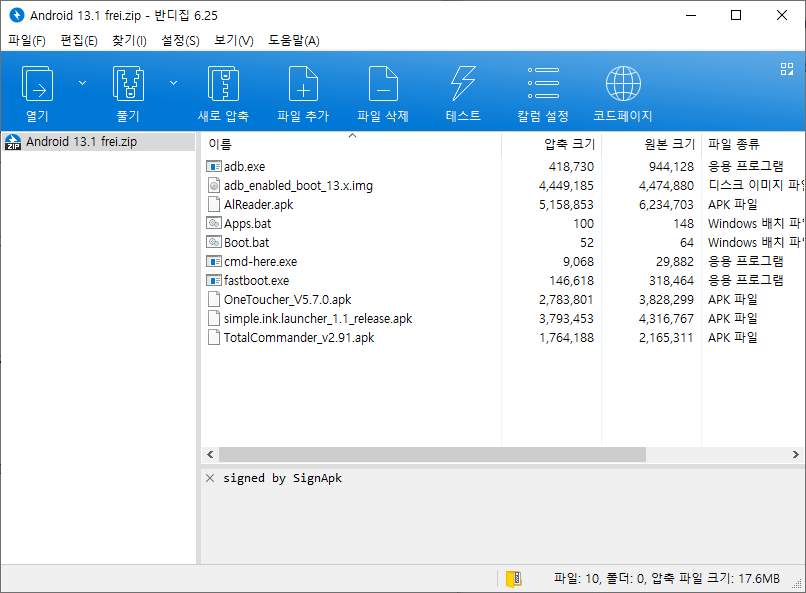Select the Apps.bat file name
Viewport: 806px width, 593px height.
coord(247,224)
